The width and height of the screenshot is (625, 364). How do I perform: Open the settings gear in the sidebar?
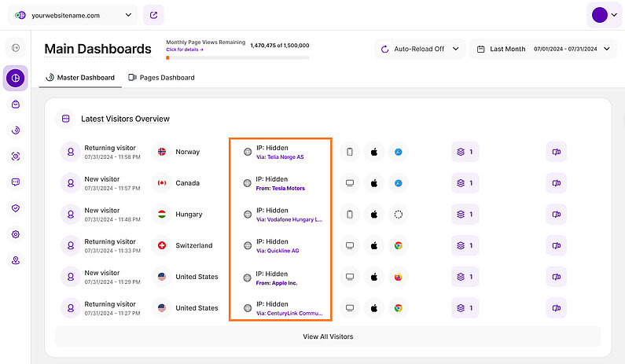click(16, 234)
